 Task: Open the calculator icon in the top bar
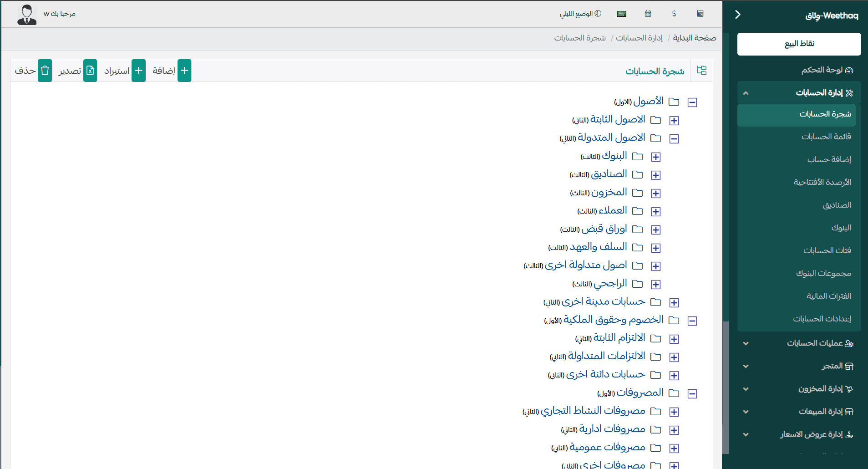click(x=700, y=14)
